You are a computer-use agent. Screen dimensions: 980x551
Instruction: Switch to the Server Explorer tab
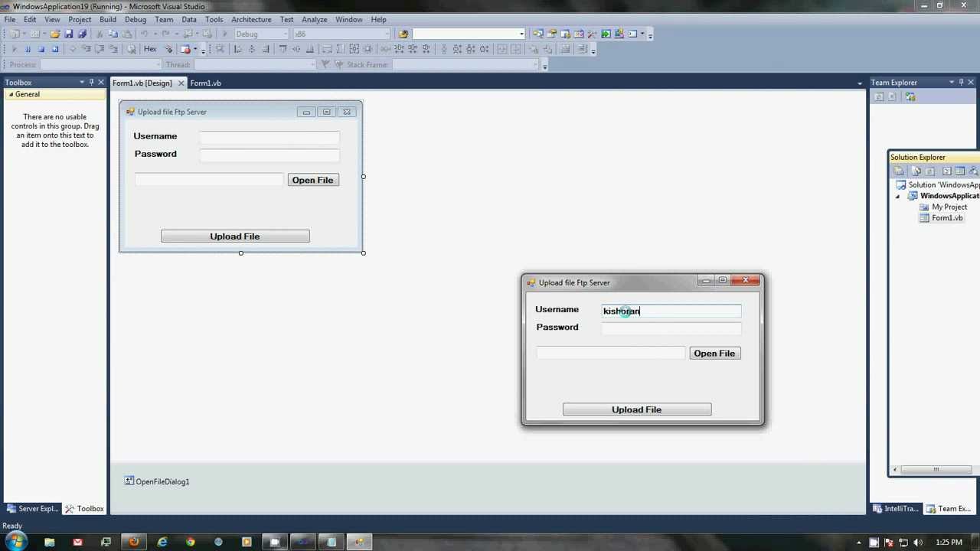pos(31,509)
